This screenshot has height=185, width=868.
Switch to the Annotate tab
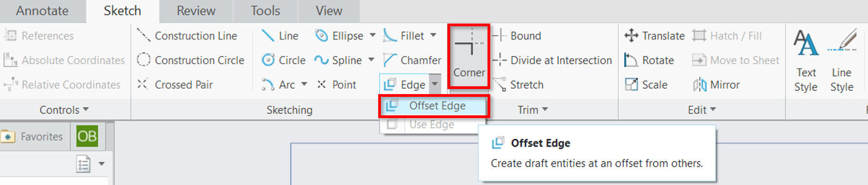[x=42, y=11]
